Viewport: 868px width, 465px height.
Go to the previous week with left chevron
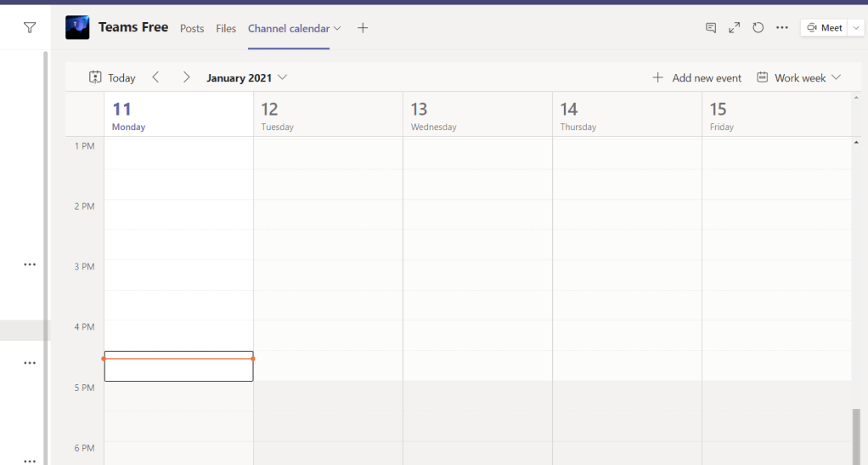click(x=155, y=77)
